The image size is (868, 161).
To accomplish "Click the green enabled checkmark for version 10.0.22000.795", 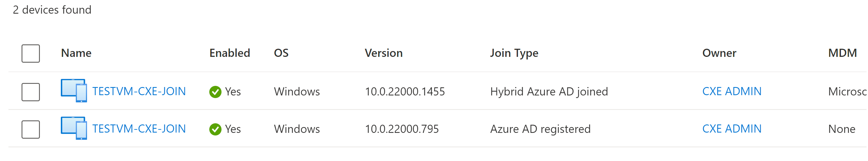I will pos(215,129).
